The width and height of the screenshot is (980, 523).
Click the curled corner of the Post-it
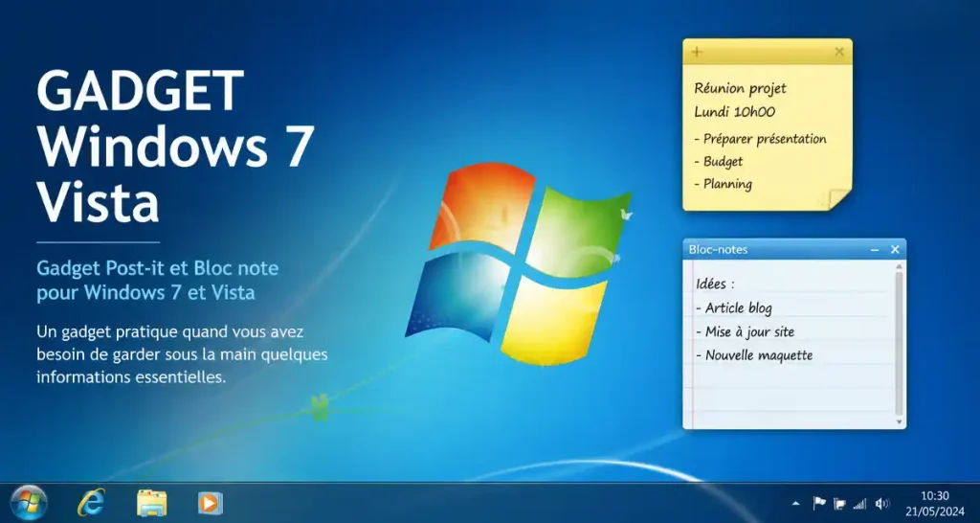(x=838, y=198)
